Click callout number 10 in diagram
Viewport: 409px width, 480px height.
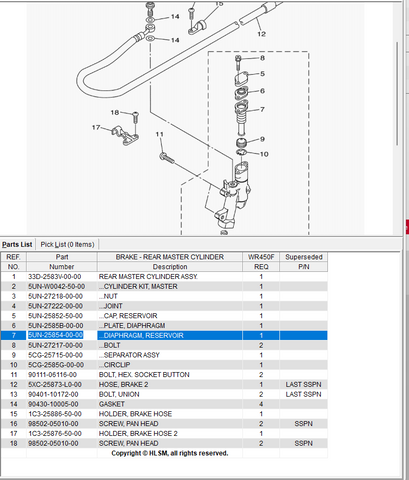264,154
